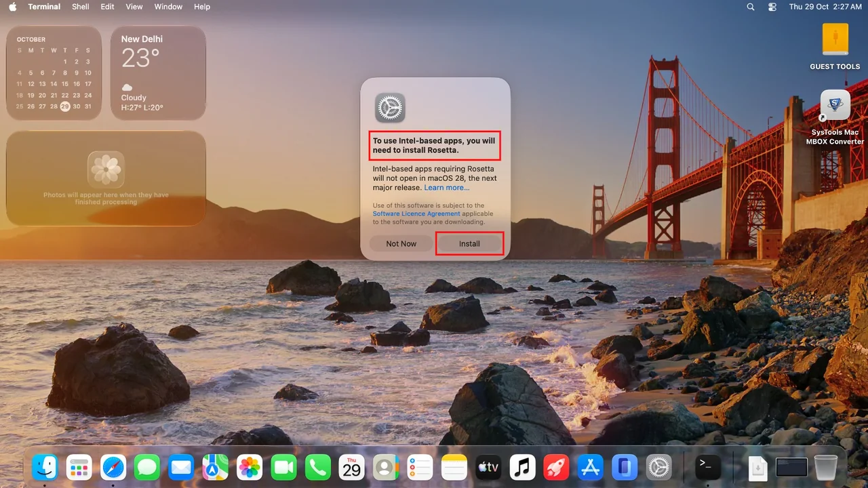Open the GUEST TOOLS drive on the desktop
Screen dimensions: 868x488
(835, 47)
